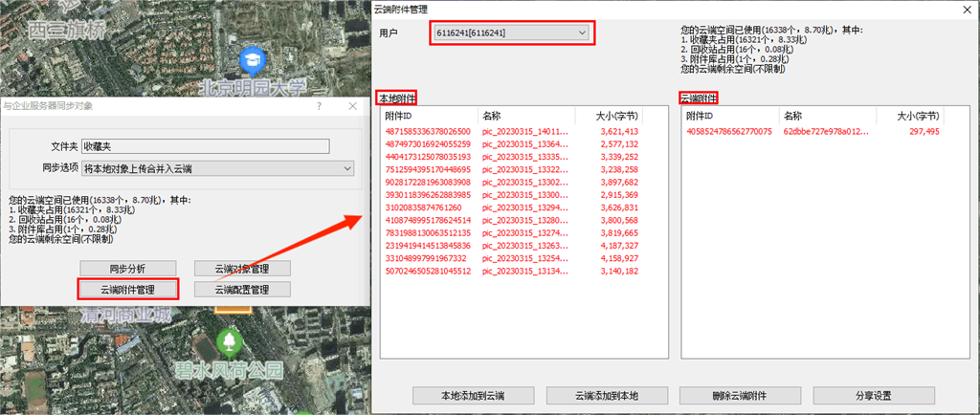Open 分享设置
Image resolution: width=980 pixels, height=415 pixels.
coord(873,396)
